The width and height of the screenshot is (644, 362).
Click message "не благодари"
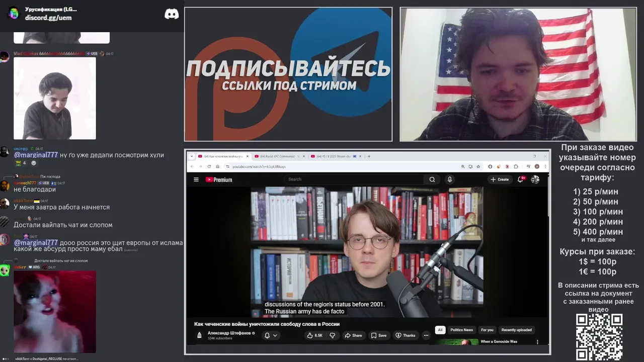[x=35, y=190]
